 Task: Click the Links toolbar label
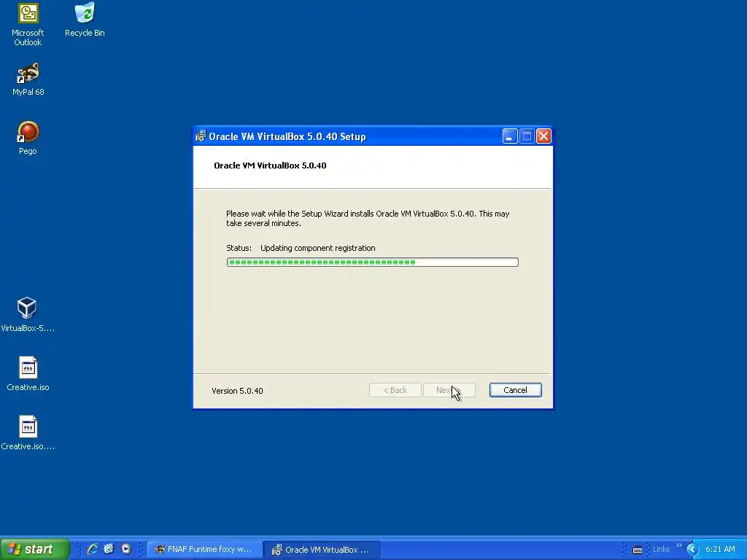click(661, 549)
